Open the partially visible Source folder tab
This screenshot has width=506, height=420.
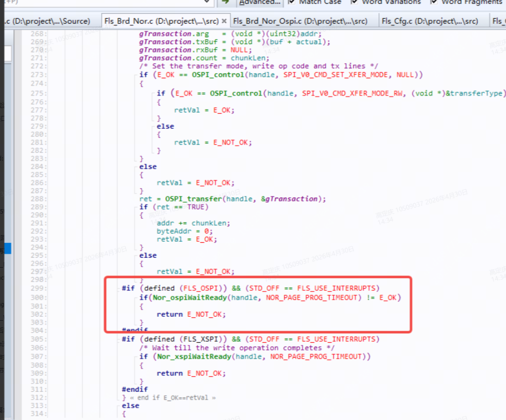coord(48,22)
